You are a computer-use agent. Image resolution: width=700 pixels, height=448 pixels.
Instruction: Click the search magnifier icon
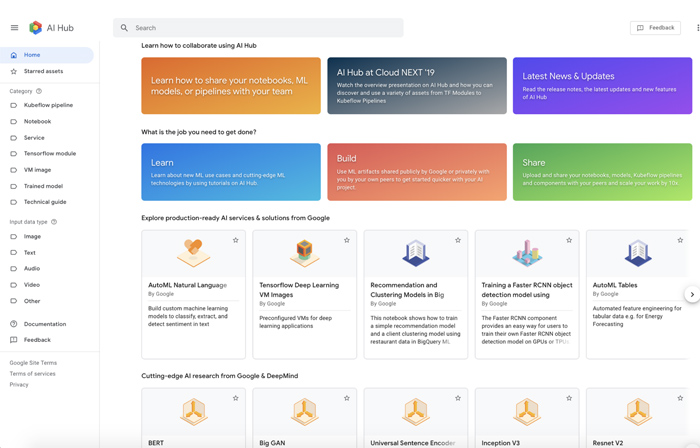pyautogui.click(x=125, y=28)
